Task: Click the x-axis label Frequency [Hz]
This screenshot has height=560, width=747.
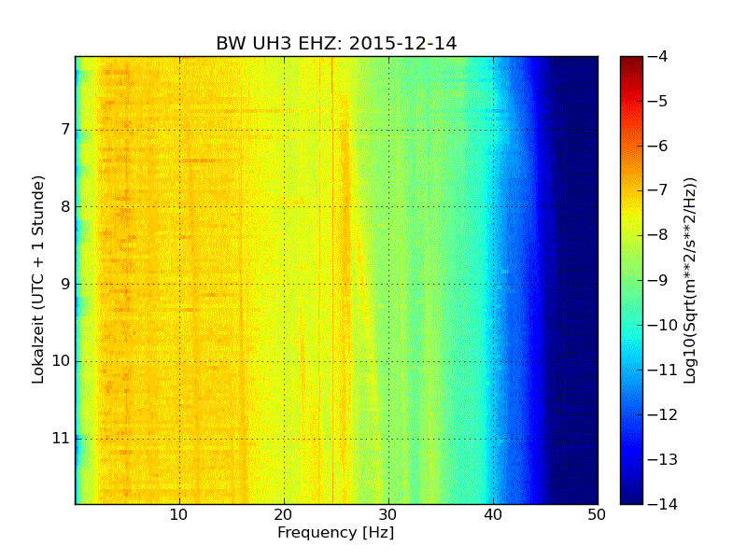Action: coord(336,533)
